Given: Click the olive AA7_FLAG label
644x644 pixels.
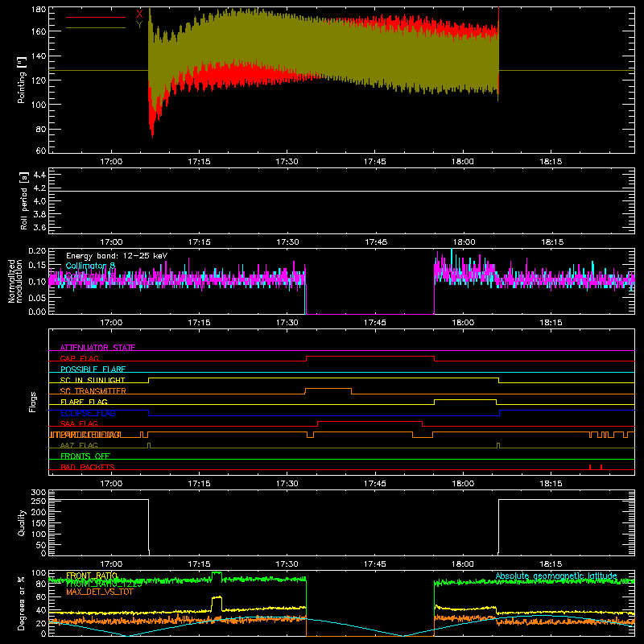Looking at the screenshot, I should point(79,445).
